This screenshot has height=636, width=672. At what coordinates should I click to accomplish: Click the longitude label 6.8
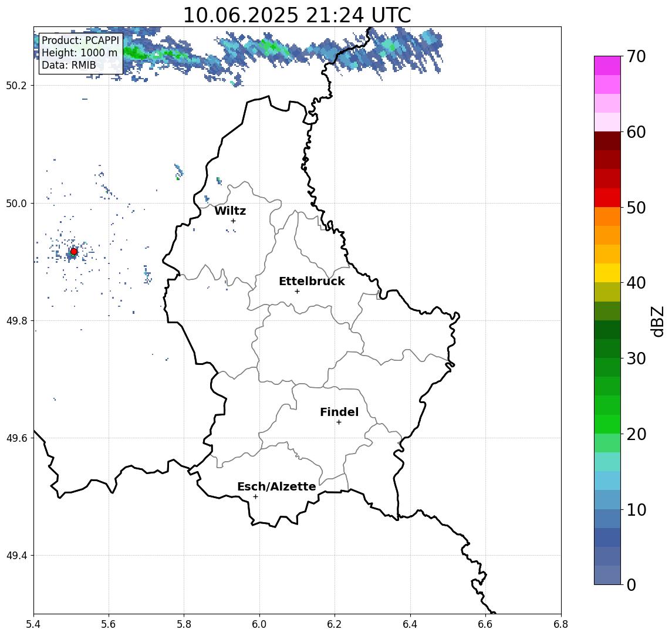[x=560, y=624]
